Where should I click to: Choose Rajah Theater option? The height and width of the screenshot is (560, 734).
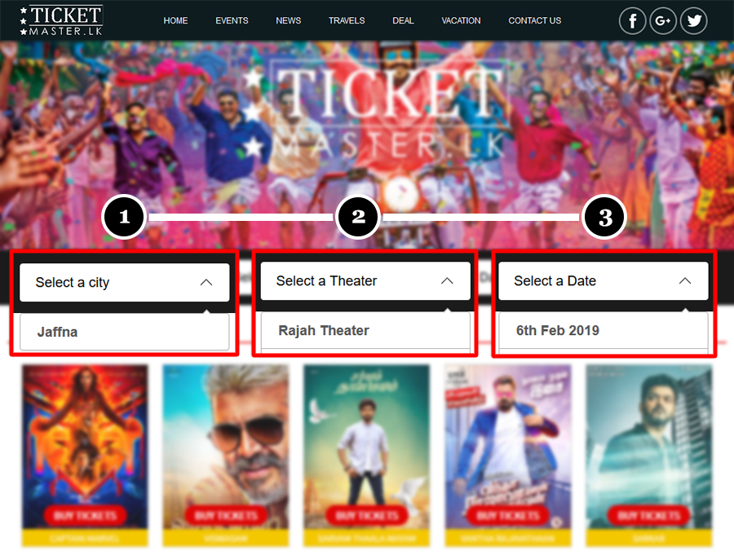(365, 330)
